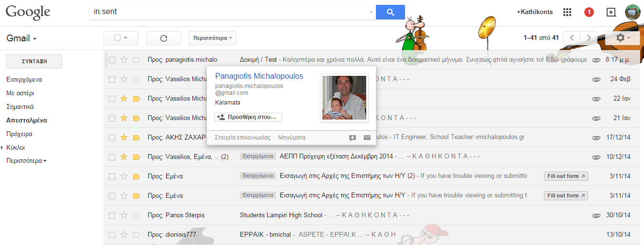Expand the search options arrow
Screen dimensions: 644x245
click(372, 12)
